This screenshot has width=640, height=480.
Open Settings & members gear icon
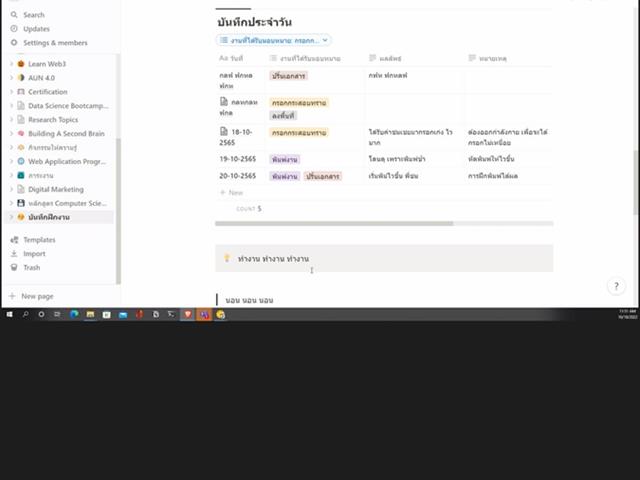pos(14,42)
